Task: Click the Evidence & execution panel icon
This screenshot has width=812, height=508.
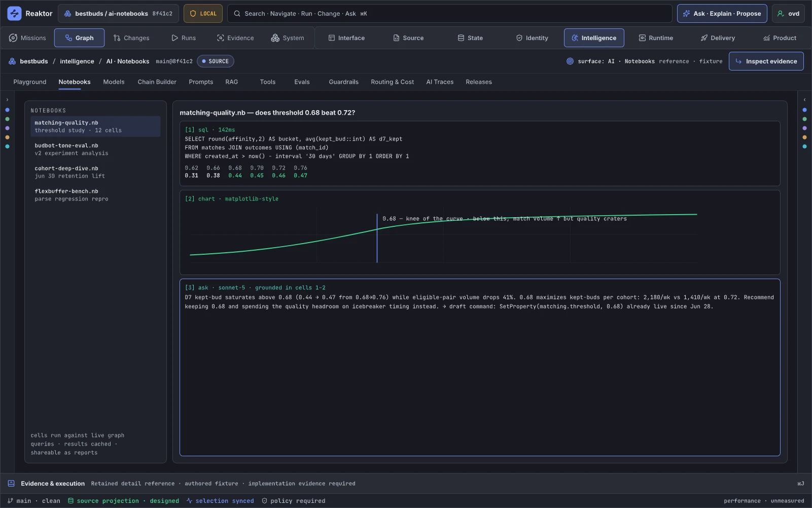Action: click(x=11, y=484)
